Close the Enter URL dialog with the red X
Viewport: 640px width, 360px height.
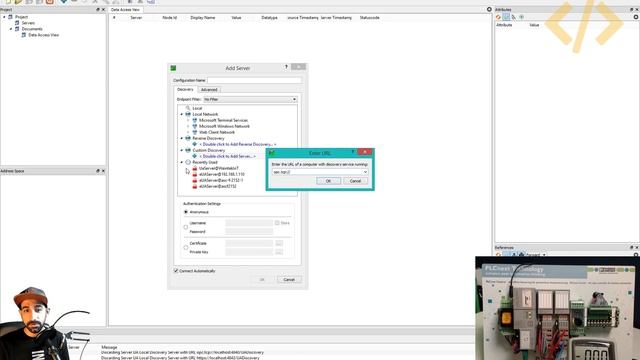point(364,152)
